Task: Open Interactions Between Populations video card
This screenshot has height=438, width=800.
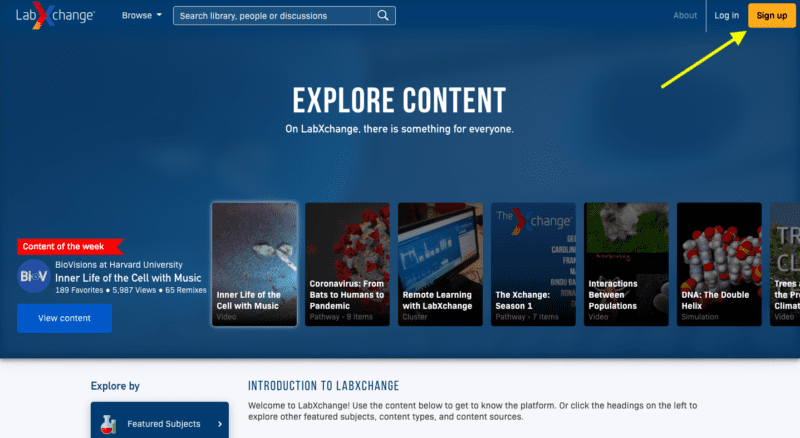Action: pyautogui.click(x=626, y=264)
